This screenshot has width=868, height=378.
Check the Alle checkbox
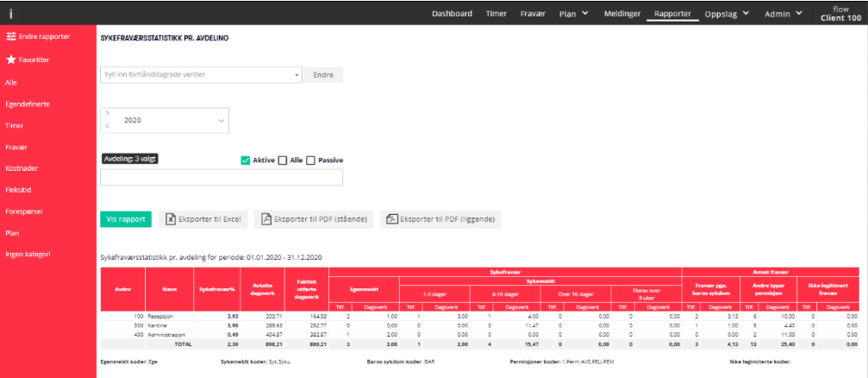pos(283,161)
